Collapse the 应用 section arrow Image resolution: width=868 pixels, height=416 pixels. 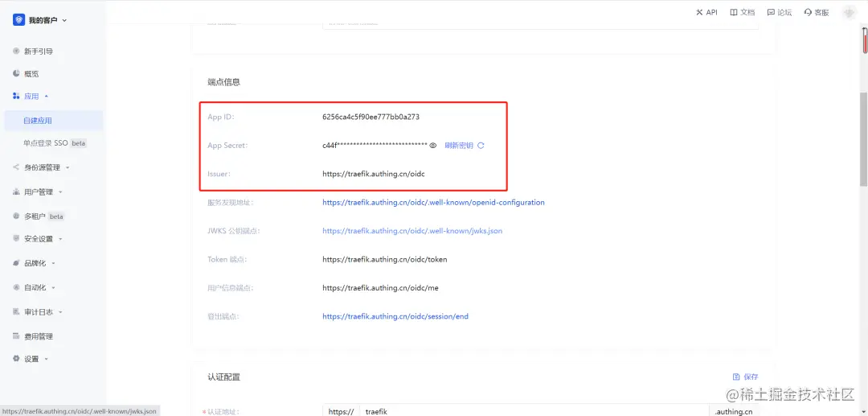(47, 96)
